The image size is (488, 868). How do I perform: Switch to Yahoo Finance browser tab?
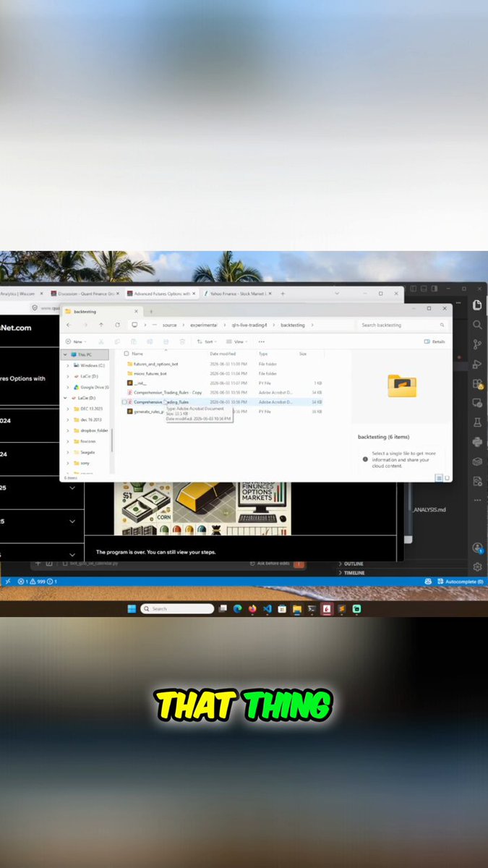click(x=236, y=294)
